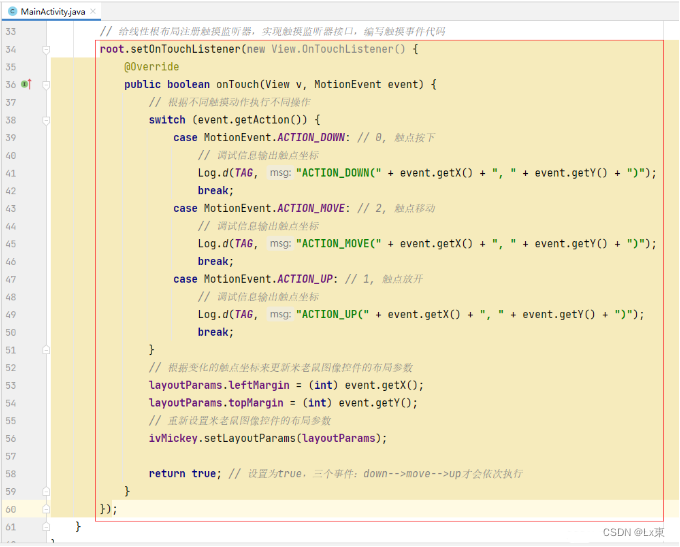The width and height of the screenshot is (680, 547).
Task: Collapse the onTouch method fold at line 36
Action: pos(46,85)
